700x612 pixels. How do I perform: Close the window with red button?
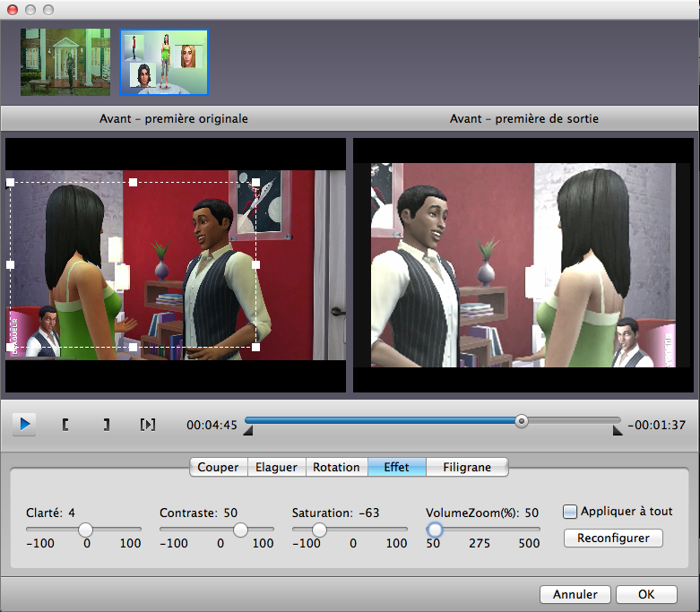(x=13, y=9)
